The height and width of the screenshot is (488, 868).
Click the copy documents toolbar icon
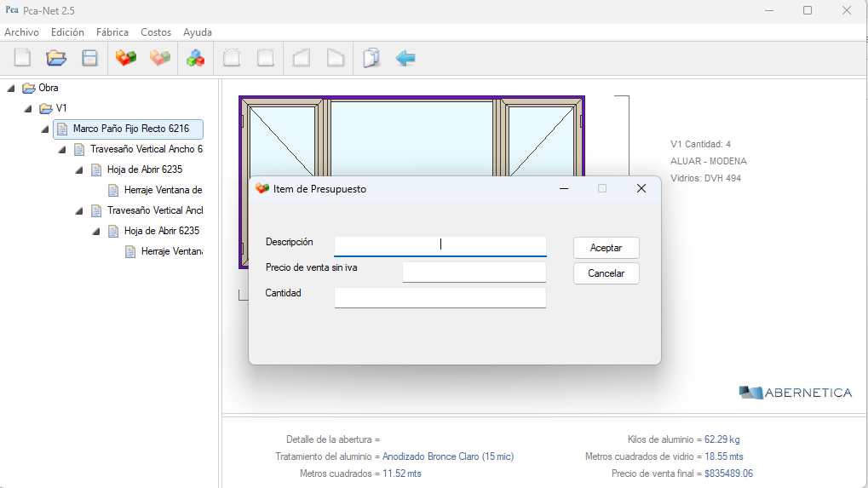pos(371,58)
